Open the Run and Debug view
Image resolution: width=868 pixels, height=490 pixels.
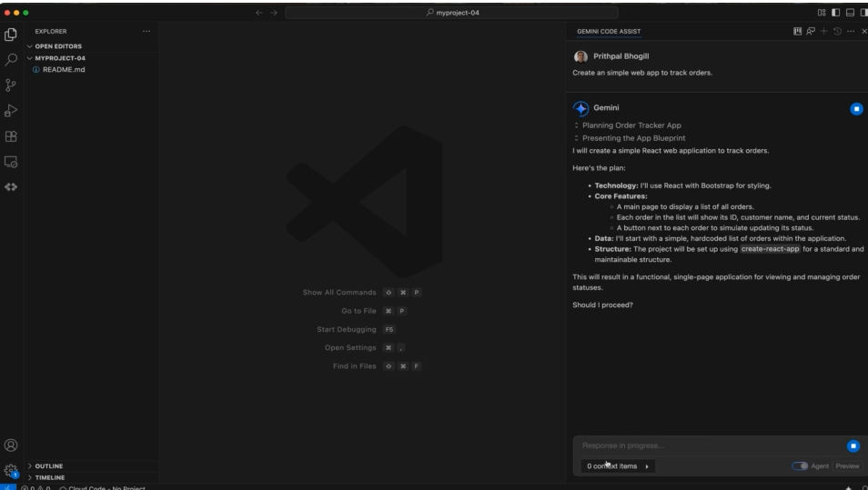pyautogui.click(x=11, y=111)
